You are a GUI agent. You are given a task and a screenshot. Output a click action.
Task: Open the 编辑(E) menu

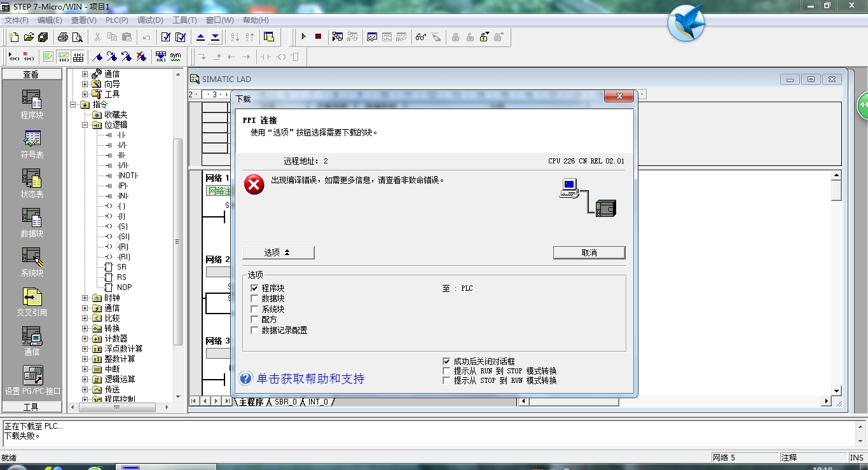pos(50,20)
